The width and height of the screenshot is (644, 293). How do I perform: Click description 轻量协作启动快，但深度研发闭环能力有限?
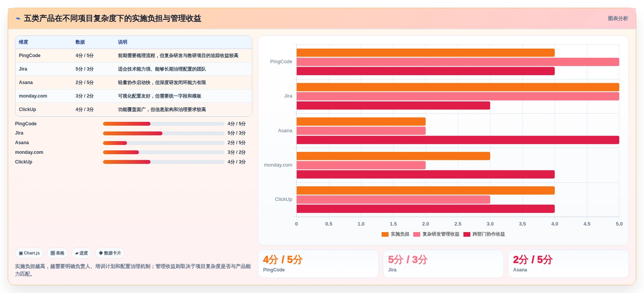tap(162, 83)
